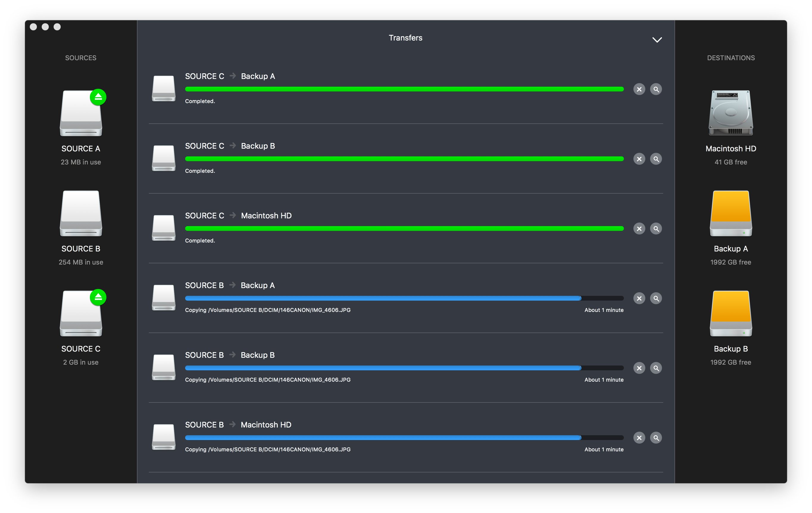The height and width of the screenshot is (513, 812).
Task: Click 'Completed.' status of SOURCE C to Macintosh HD
Action: (x=200, y=241)
